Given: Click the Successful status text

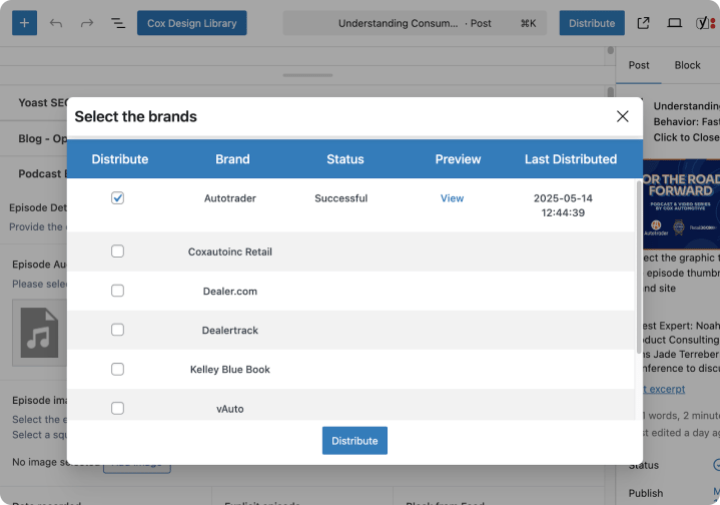Looking at the screenshot, I should click(x=341, y=198).
